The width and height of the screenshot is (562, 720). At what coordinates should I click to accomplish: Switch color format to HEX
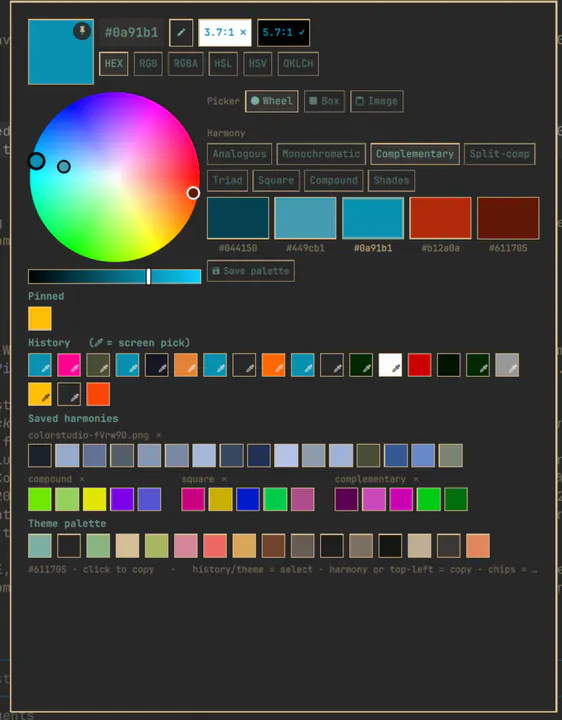tap(114, 63)
